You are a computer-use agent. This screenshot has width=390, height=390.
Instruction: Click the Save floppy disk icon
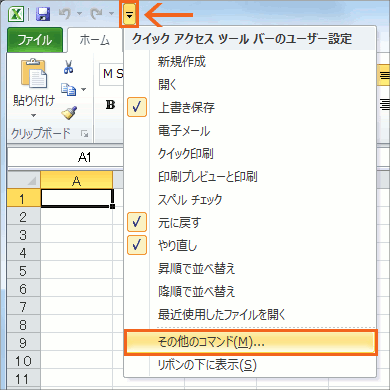[x=43, y=14]
